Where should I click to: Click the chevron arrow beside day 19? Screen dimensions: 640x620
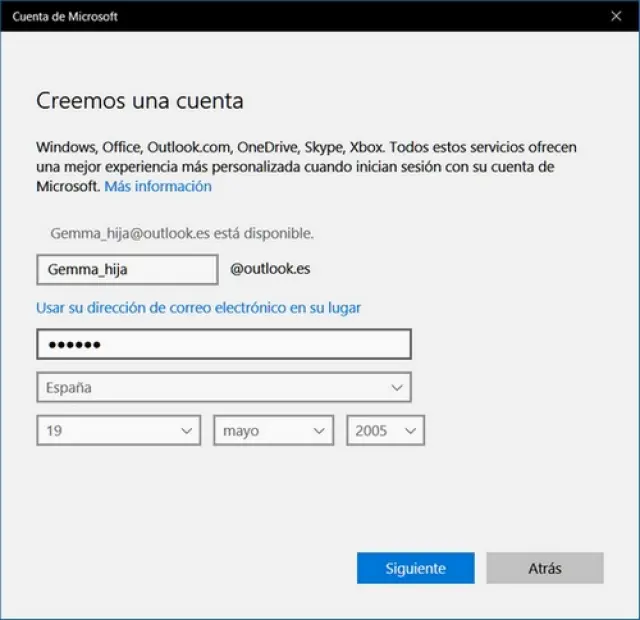187,431
